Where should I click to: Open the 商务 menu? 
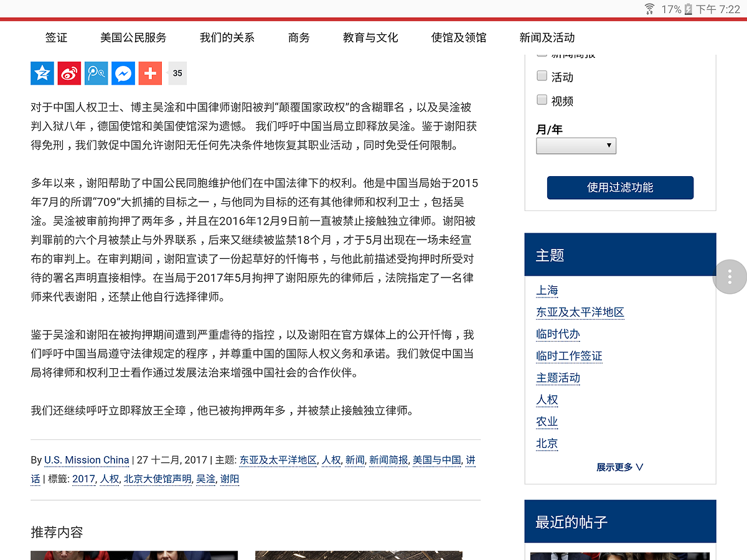299,37
